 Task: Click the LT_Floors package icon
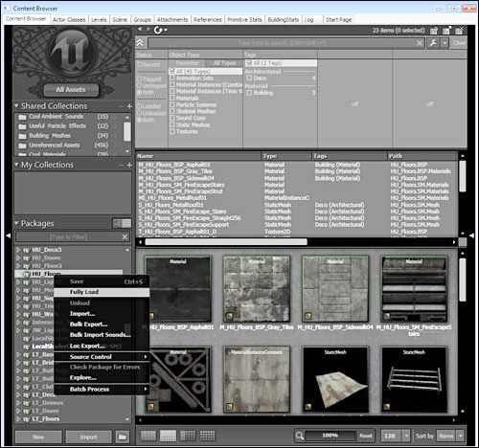coord(26,419)
